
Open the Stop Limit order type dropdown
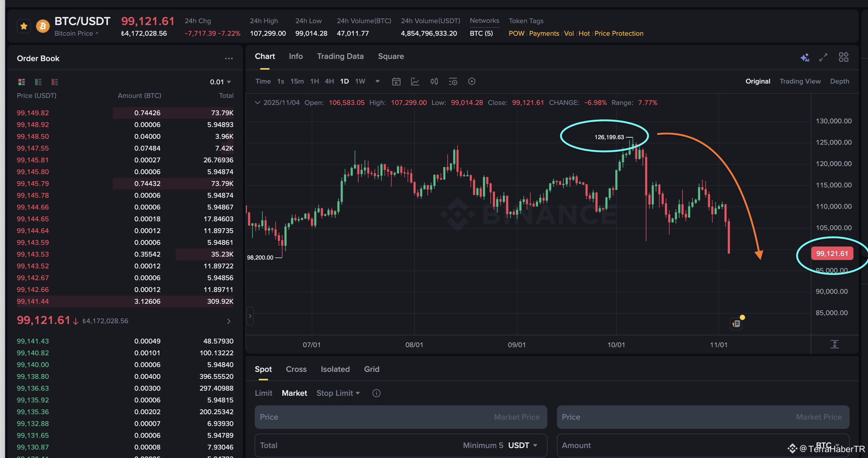click(x=338, y=393)
